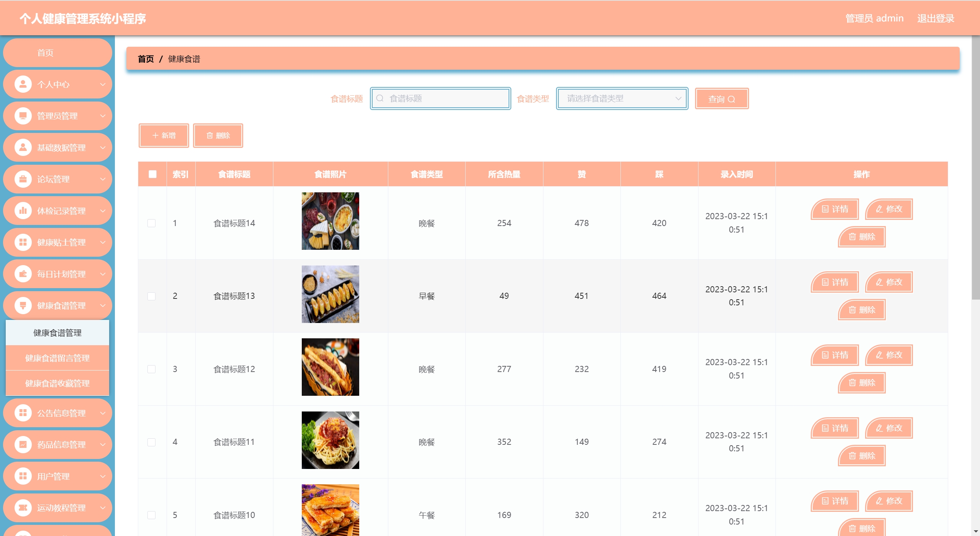Viewport: 980px width, 536px height.
Task: Open the 请选择食谱类型 dropdown
Action: (x=622, y=98)
